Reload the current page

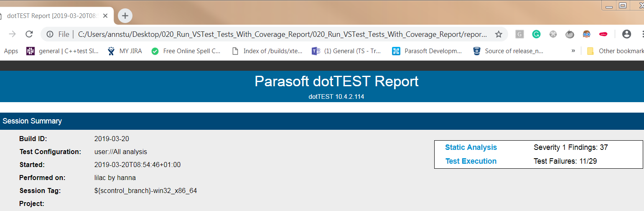29,34
